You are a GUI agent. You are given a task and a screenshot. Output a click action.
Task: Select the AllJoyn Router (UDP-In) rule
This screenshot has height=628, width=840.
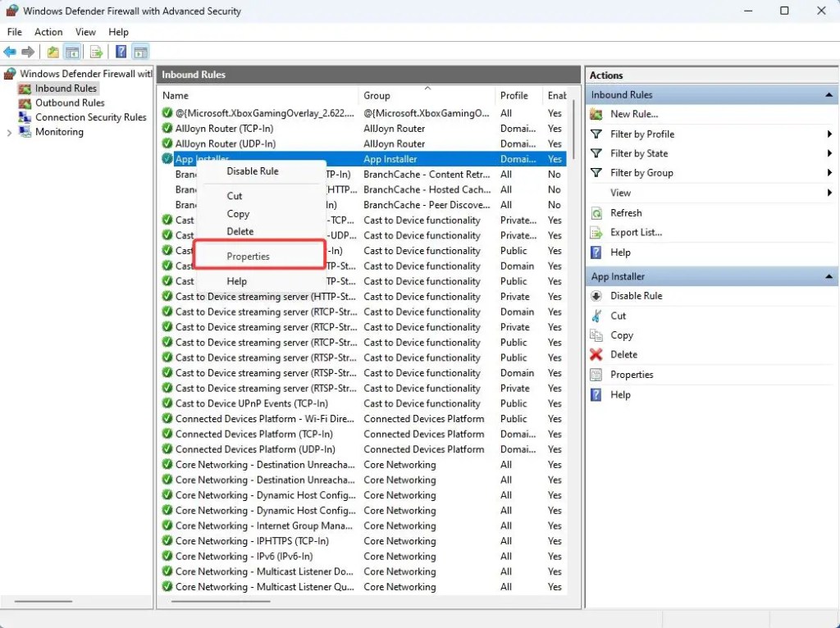[363, 144]
